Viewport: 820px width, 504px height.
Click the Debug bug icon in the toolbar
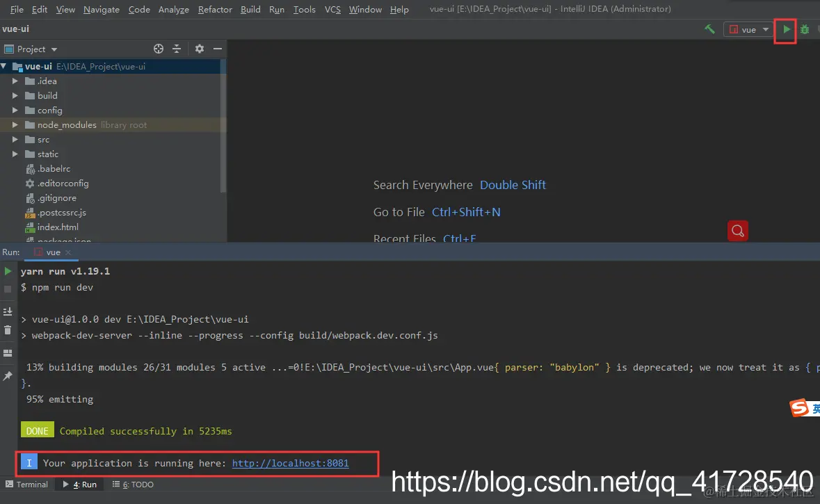coord(805,30)
